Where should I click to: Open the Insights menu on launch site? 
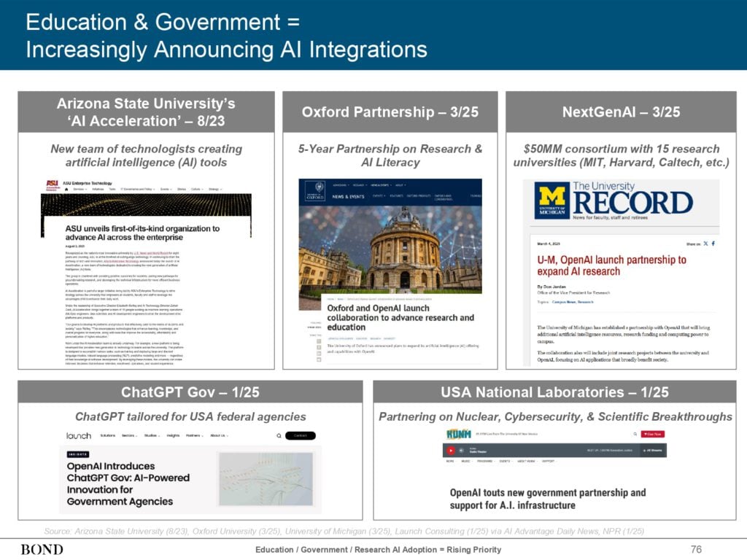[173, 436]
